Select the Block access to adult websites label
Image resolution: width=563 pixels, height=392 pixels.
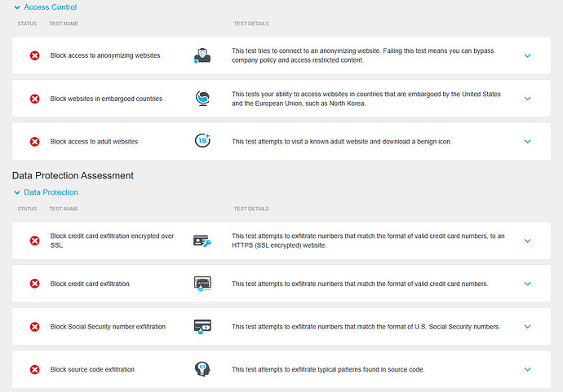(94, 142)
